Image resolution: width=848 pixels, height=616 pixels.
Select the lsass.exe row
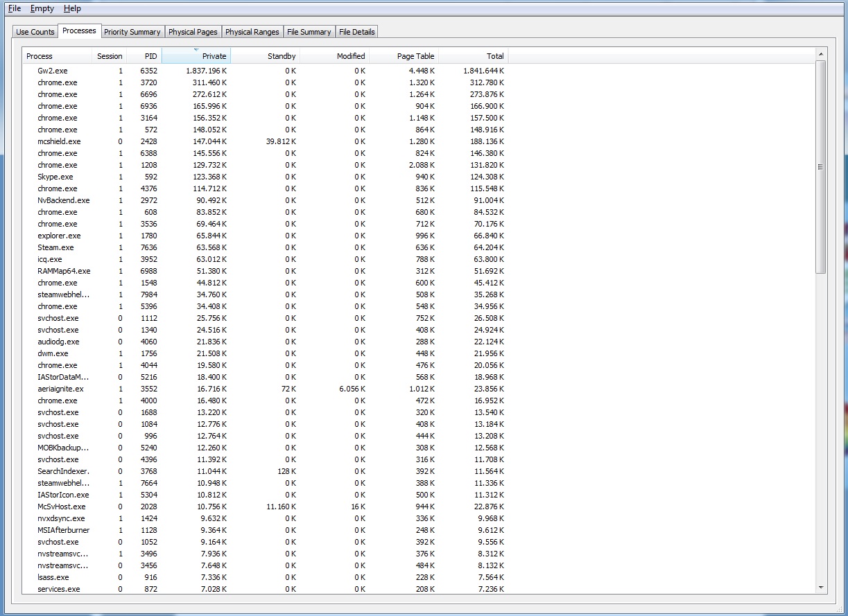point(266,577)
